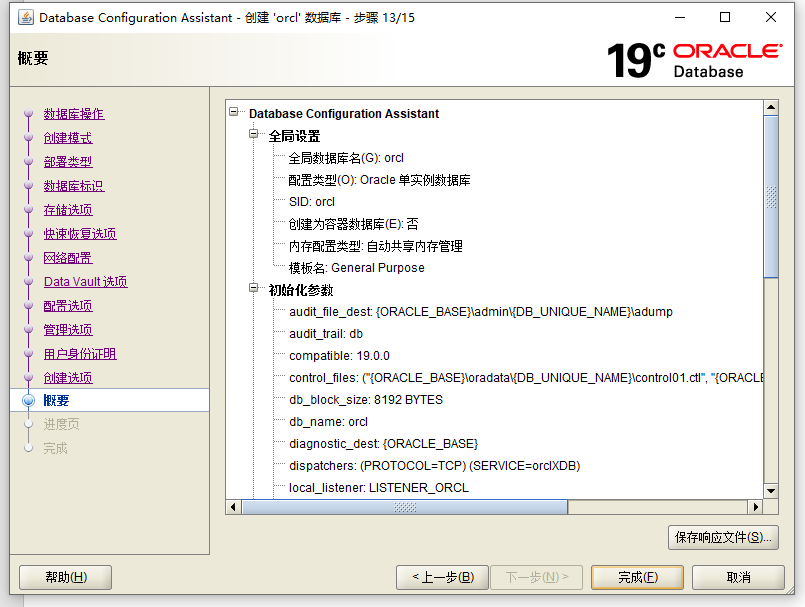Maximize the Database Configuration Assistant window
This screenshot has width=805, height=607.
(725, 17)
